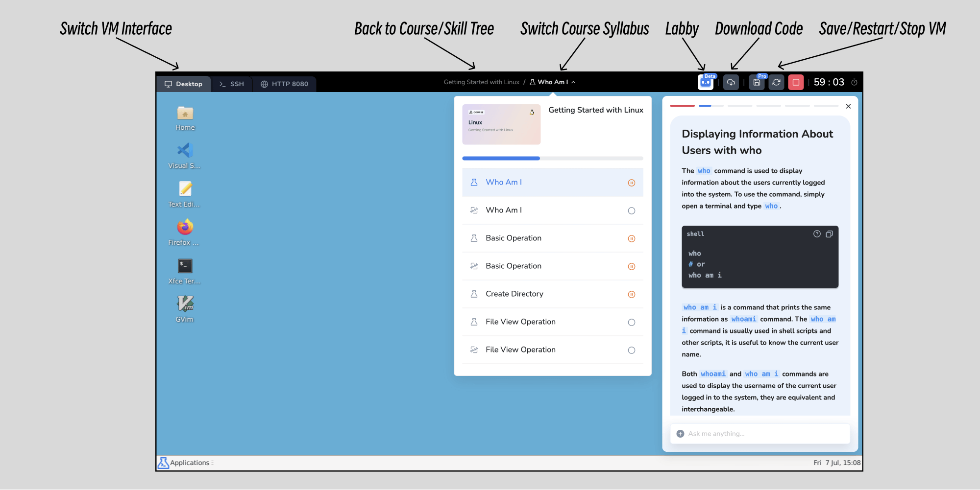Select the first Basic Operation lab entry
This screenshot has width=980, height=490.
(513, 238)
